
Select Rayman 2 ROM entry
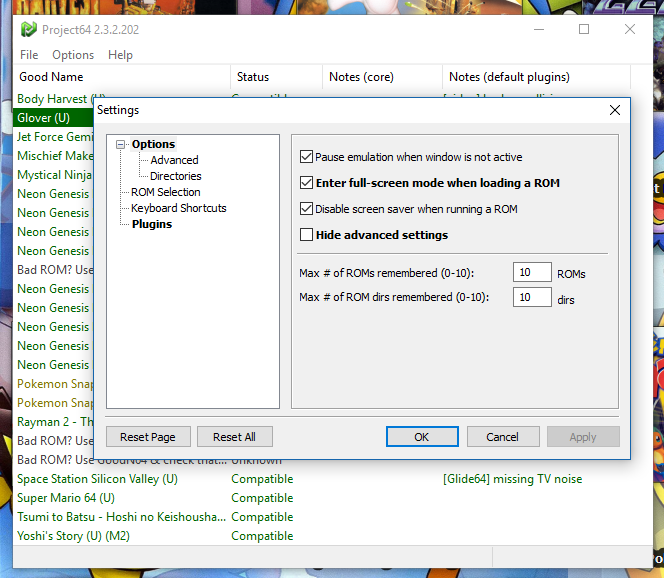click(x=55, y=422)
